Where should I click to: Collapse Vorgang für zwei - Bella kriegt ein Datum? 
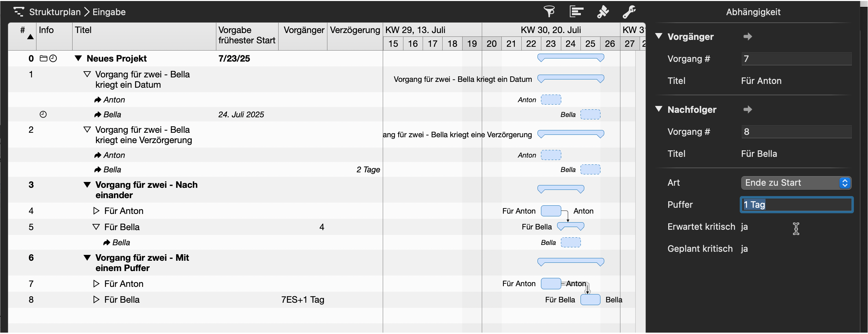coord(87,74)
